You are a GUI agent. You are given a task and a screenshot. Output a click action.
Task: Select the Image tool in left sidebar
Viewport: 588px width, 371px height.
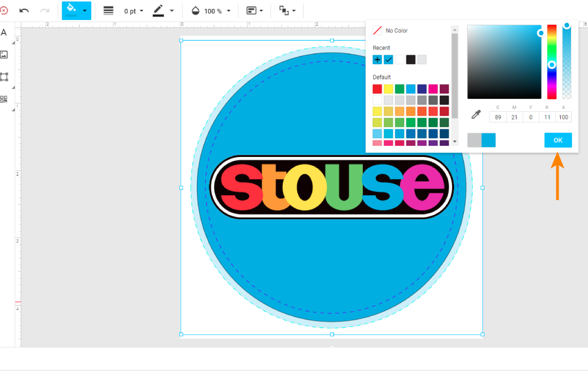(4, 55)
